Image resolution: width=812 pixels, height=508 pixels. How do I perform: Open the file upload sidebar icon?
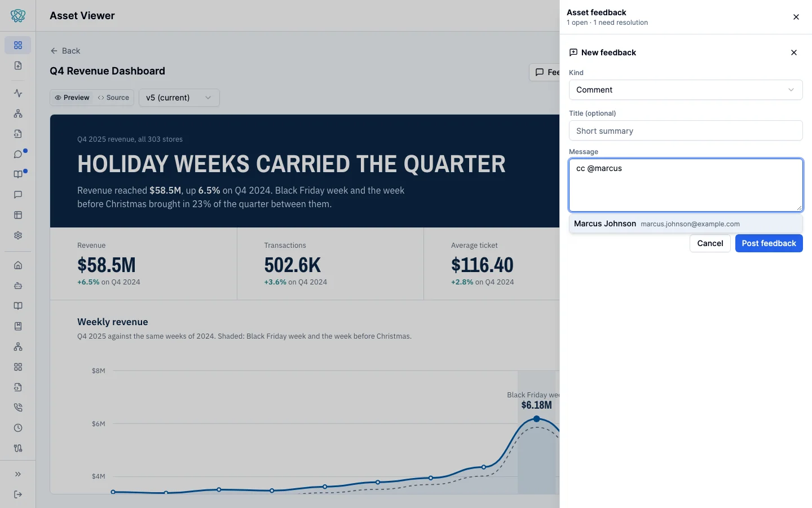pos(18,65)
